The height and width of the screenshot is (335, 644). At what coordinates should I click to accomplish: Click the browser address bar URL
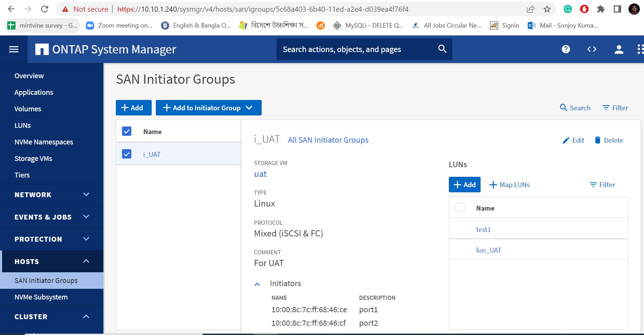pyautogui.click(x=263, y=9)
